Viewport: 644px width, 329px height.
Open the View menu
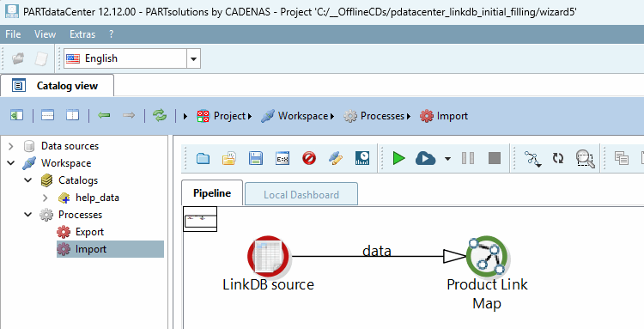pyautogui.click(x=45, y=34)
